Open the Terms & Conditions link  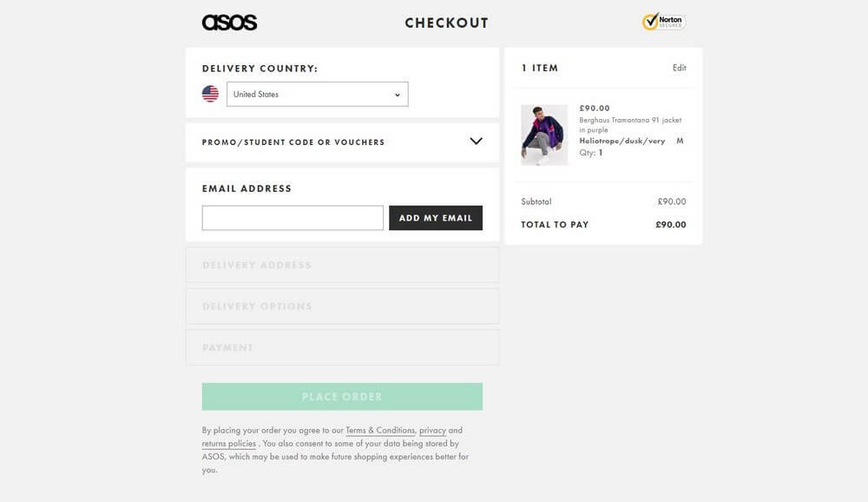(380, 429)
